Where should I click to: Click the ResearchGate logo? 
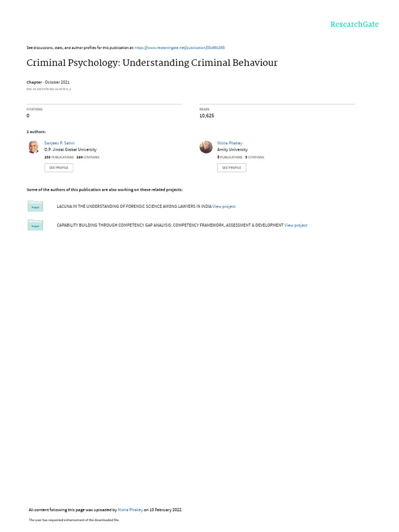click(354, 24)
